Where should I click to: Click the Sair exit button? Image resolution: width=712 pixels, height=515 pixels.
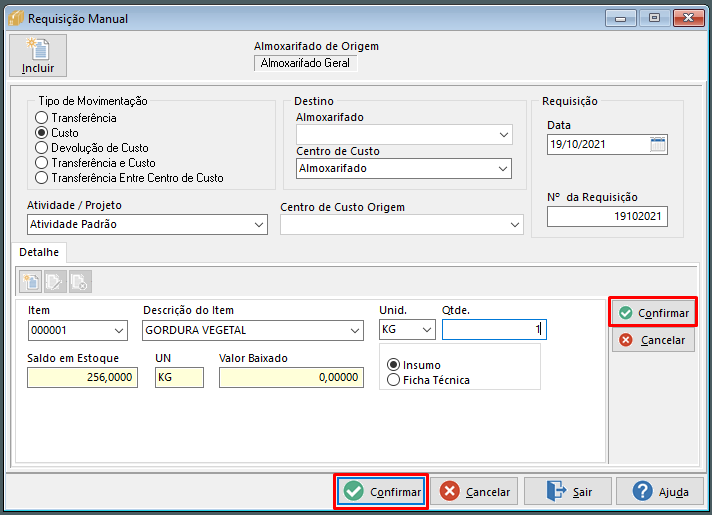(x=568, y=491)
